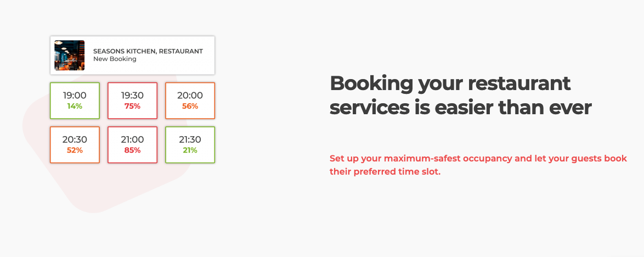Book the 20:30 time slot
This screenshot has width=644, height=257.
coord(75,145)
